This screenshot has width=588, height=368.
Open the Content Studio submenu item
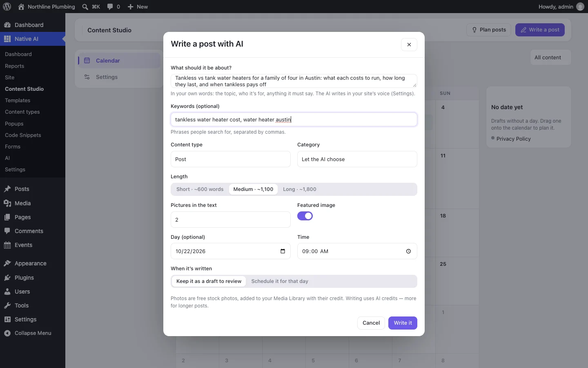24,89
